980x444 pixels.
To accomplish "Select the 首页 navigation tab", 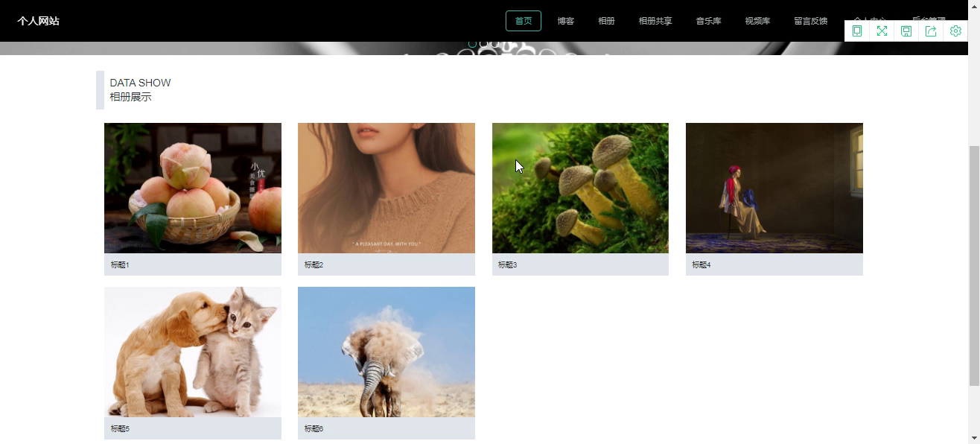I will pyautogui.click(x=524, y=21).
